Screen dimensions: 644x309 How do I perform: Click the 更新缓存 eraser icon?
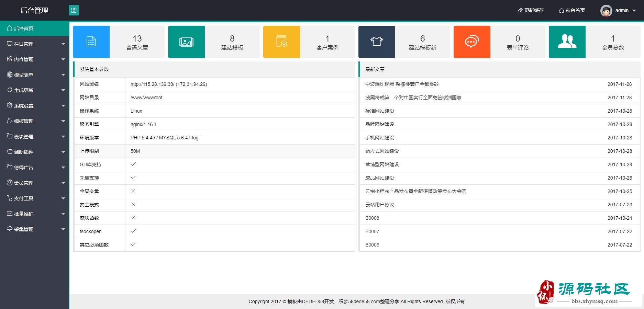(520, 10)
